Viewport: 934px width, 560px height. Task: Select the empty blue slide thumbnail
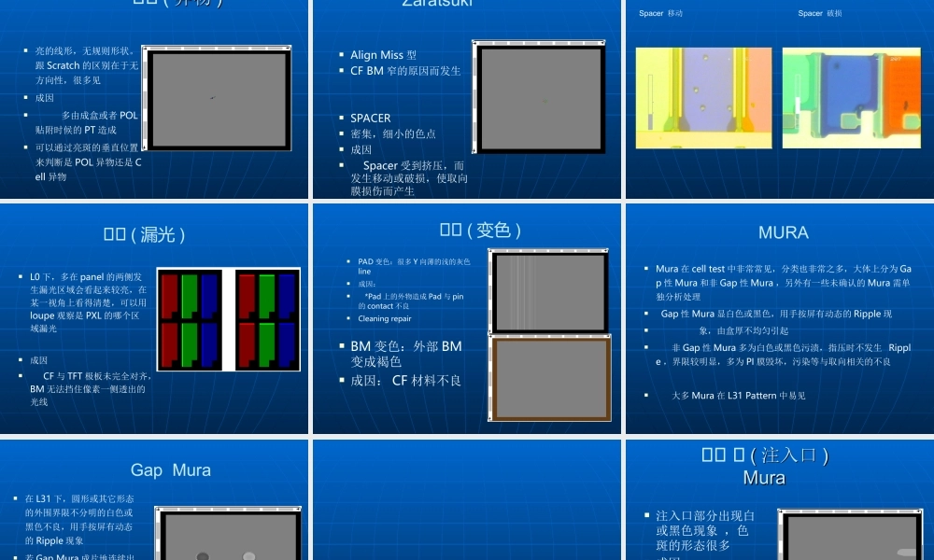pyautogui.click(x=466, y=500)
